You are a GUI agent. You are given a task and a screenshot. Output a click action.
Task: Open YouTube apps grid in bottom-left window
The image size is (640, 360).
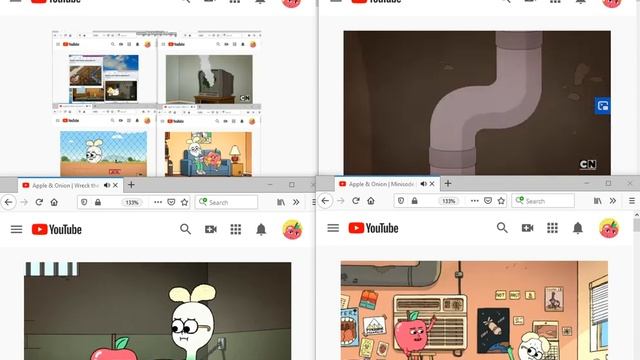pyautogui.click(x=236, y=229)
